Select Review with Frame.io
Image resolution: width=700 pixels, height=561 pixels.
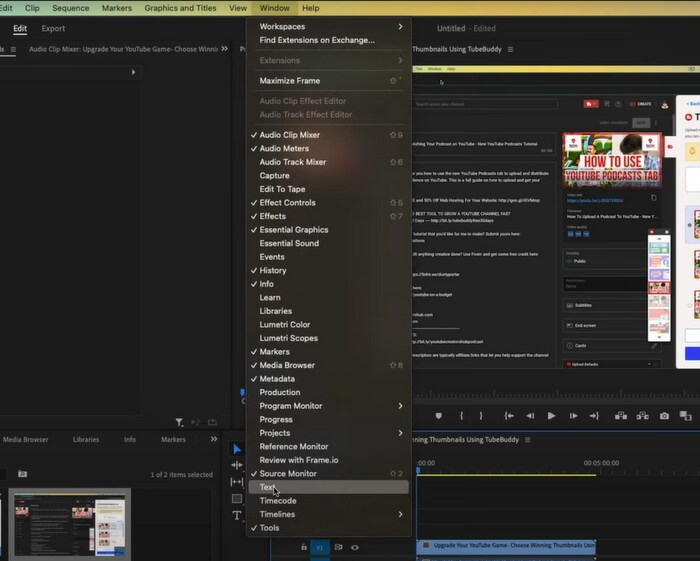tap(328, 460)
